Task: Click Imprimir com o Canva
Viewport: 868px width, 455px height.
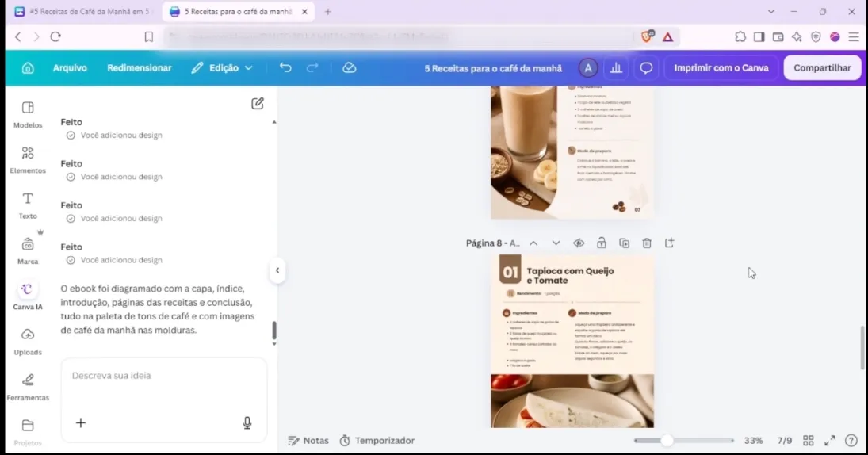Action: (721, 68)
